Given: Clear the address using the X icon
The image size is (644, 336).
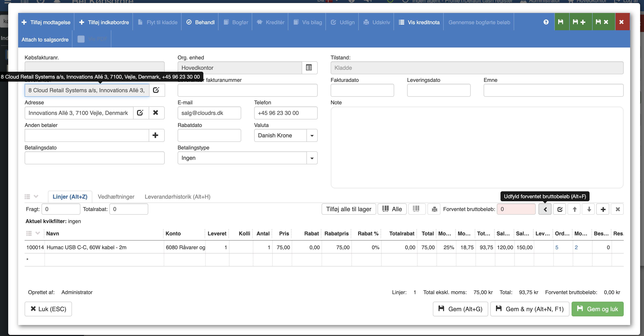Looking at the screenshot, I should (156, 113).
